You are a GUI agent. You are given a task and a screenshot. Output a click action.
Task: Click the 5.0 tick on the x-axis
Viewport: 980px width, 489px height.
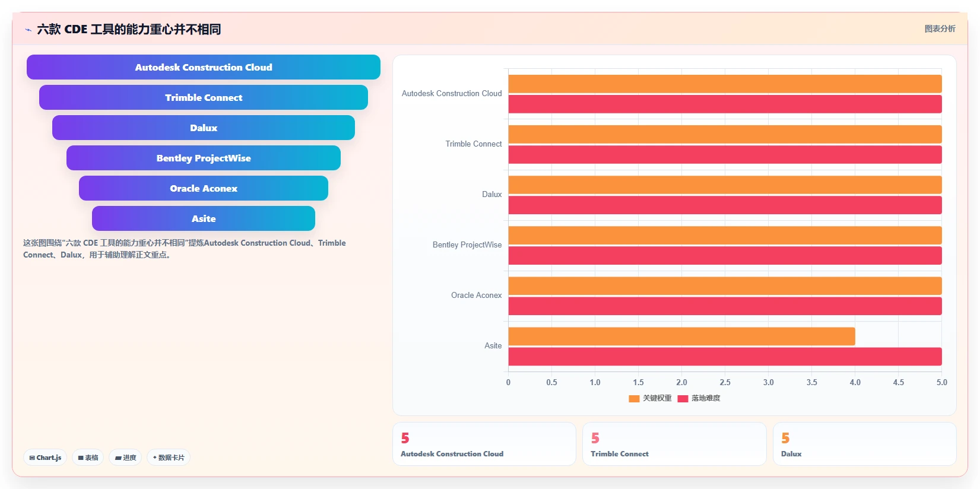[x=941, y=383]
